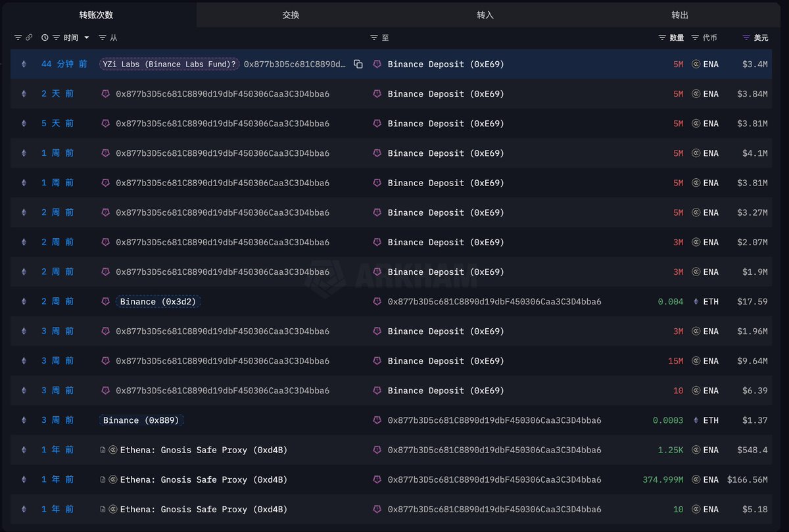789x532 pixels.
Task: Click the Ethereum icon in the $3.84M row
Action: [24, 94]
